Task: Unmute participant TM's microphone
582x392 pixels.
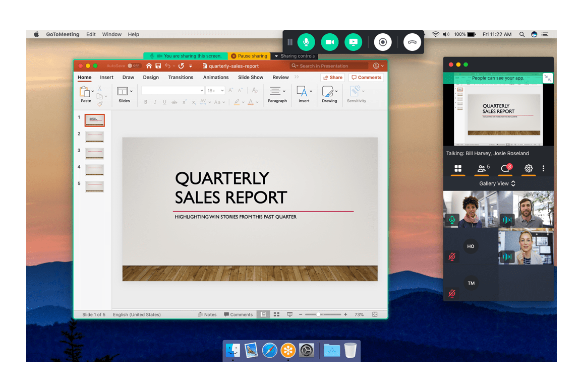Action: pos(452,293)
